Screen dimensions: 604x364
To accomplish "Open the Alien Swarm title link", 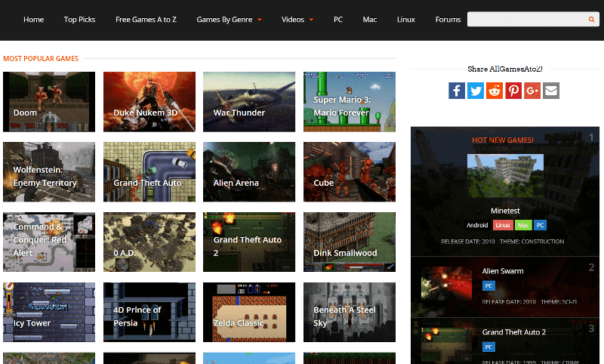I will coord(503,271).
